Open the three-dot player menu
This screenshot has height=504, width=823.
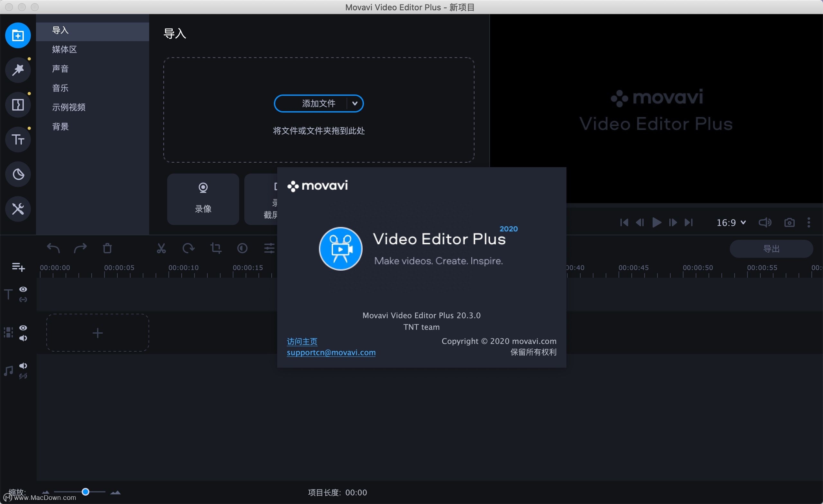coord(809,222)
